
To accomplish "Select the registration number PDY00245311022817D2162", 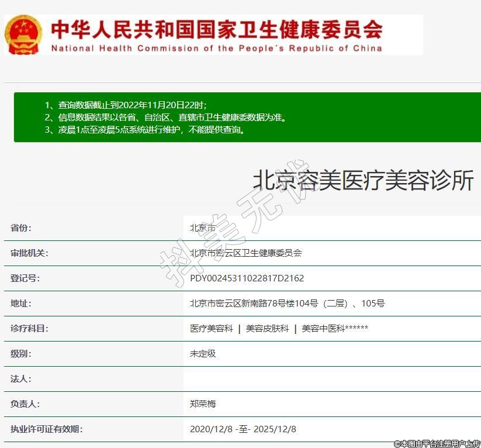I will pos(247,278).
